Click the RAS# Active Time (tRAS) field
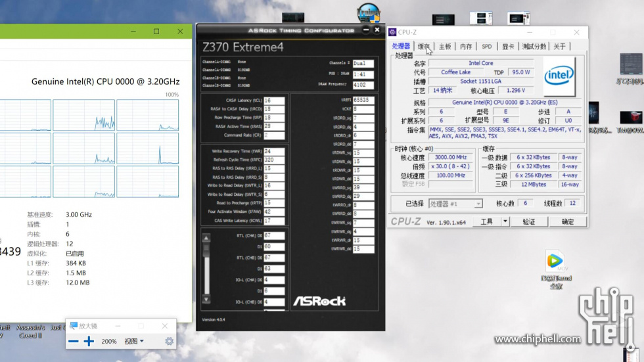Image resolution: width=644 pixels, height=362 pixels. (275, 126)
